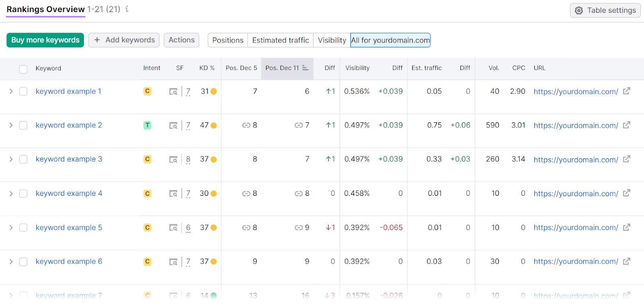
Task: Sort by Pos. Dec 5 column header
Action: click(x=241, y=68)
